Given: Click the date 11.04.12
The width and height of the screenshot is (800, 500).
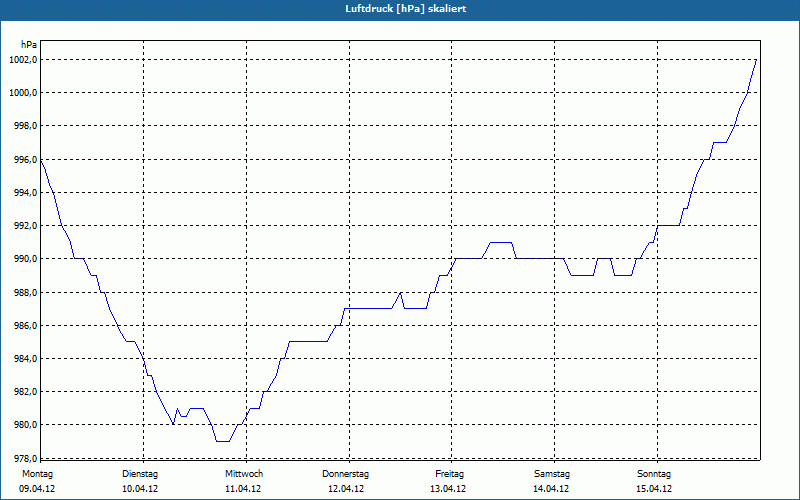Looking at the screenshot, I should coord(243,489).
